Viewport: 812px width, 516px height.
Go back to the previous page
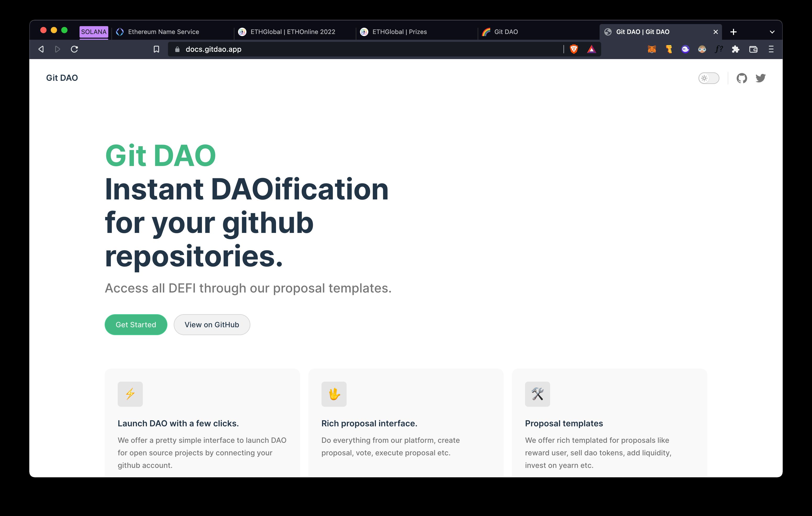41,49
